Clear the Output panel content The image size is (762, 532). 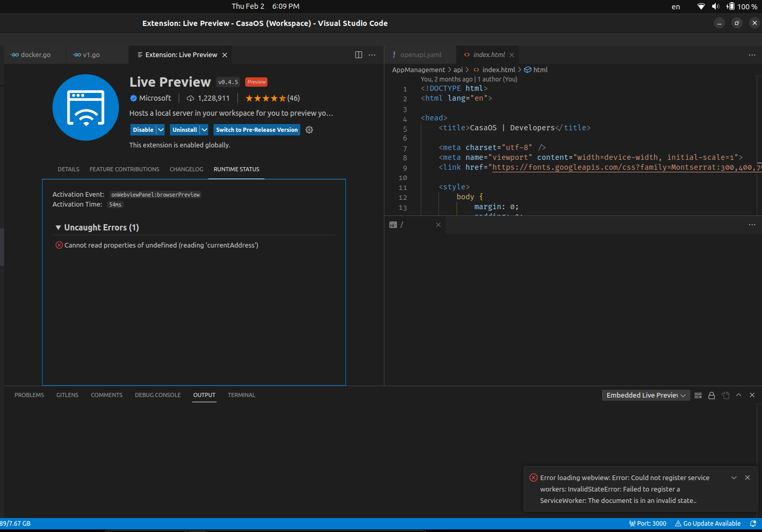click(698, 395)
